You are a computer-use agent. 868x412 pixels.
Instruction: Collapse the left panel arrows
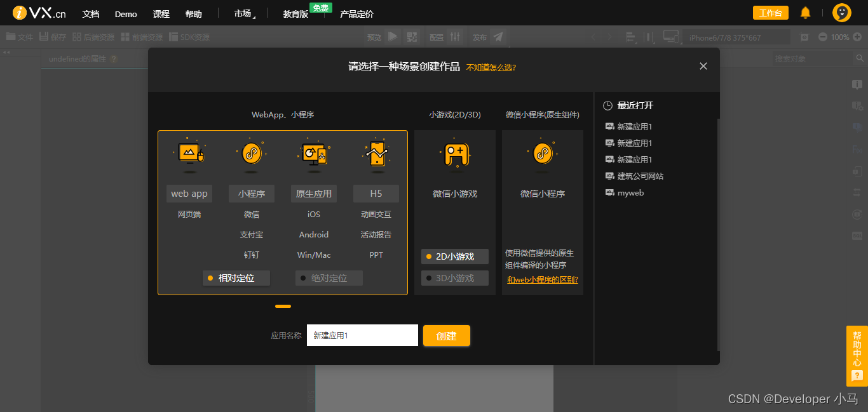tap(7, 52)
